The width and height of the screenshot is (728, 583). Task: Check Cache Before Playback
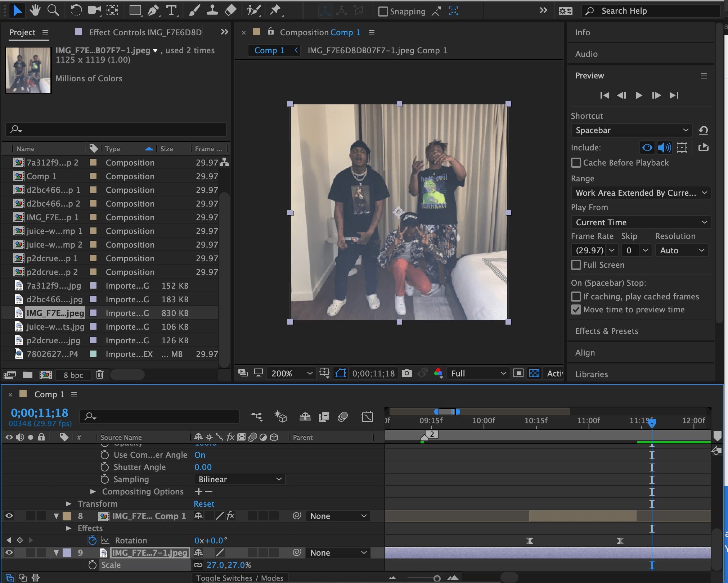tap(575, 163)
